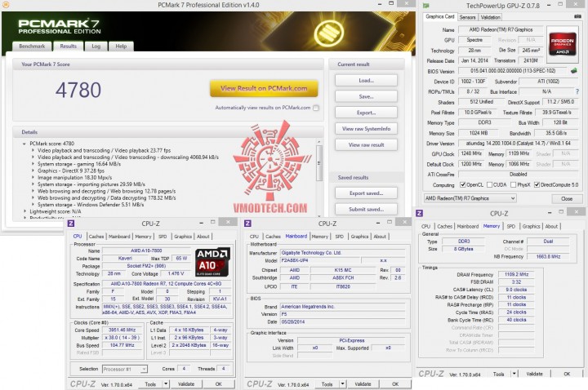Expand the Image manipulation 18.30 Mpx/s row
Image resolution: width=588 pixels, height=390 pixels.
pyautogui.click(x=33, y=178)
